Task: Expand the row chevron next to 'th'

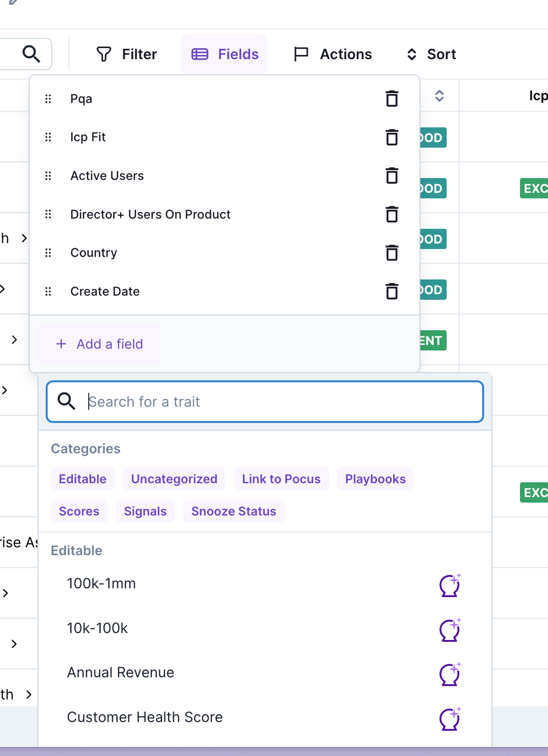Action: (29, 695)
